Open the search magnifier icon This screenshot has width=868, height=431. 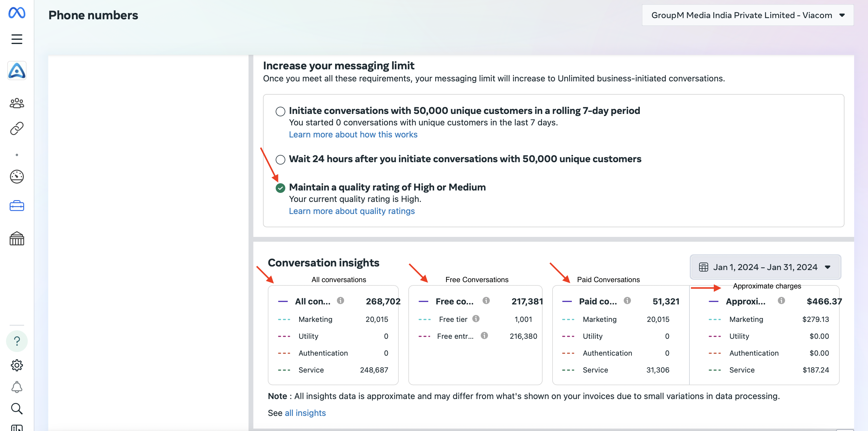tap(17, 408)
